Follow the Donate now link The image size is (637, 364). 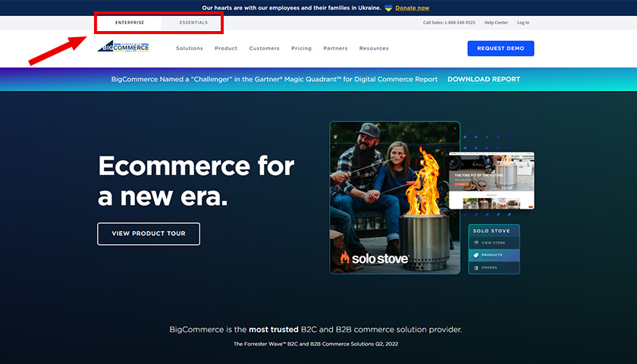(x=412, y=8)
